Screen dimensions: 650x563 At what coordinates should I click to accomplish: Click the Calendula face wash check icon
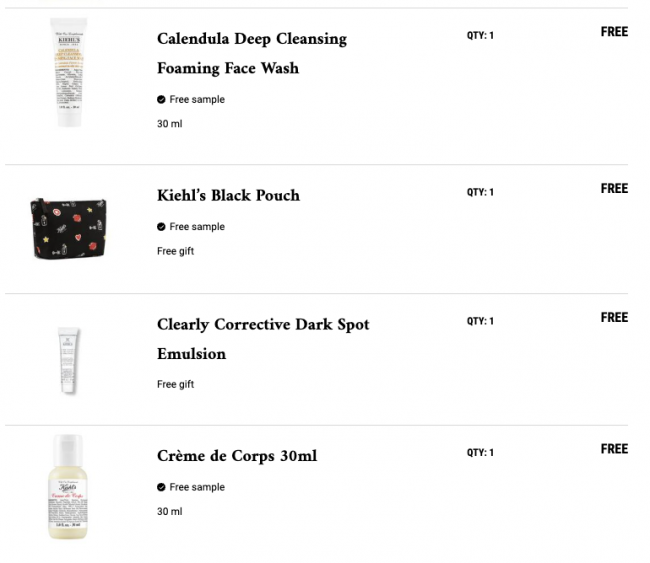click(x=161, y=99)
